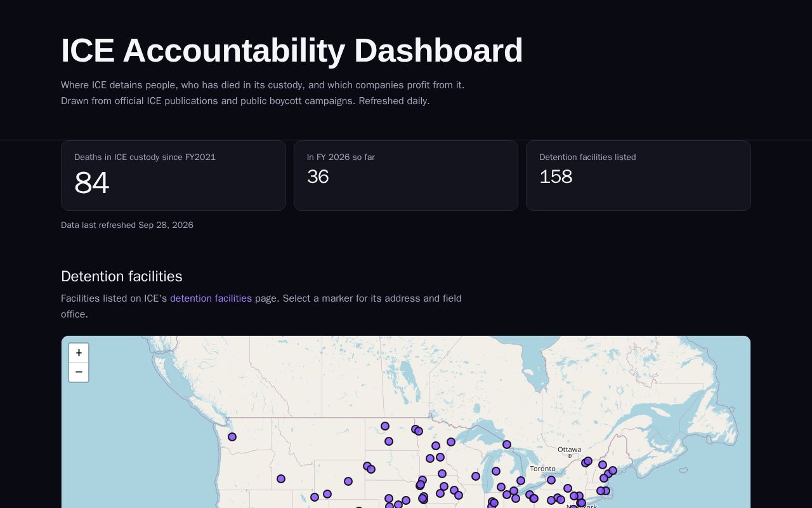Click the "Detention facilities" section heading

[x=122, y=276]
